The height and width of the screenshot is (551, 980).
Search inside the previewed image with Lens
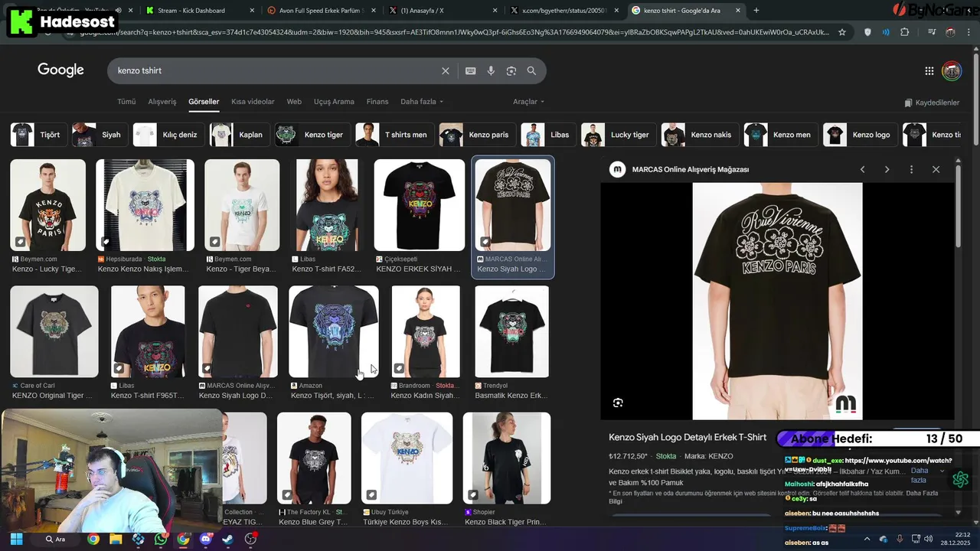(x=618, y=403)
